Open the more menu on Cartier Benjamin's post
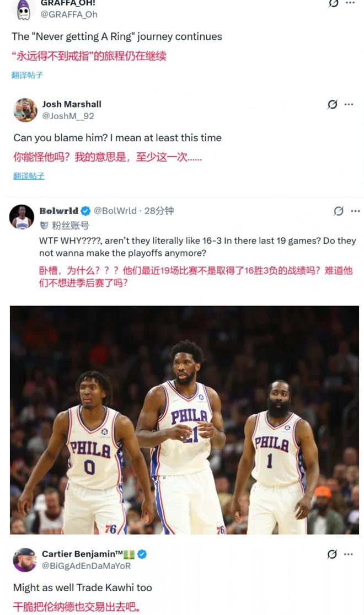 [349, 554]
